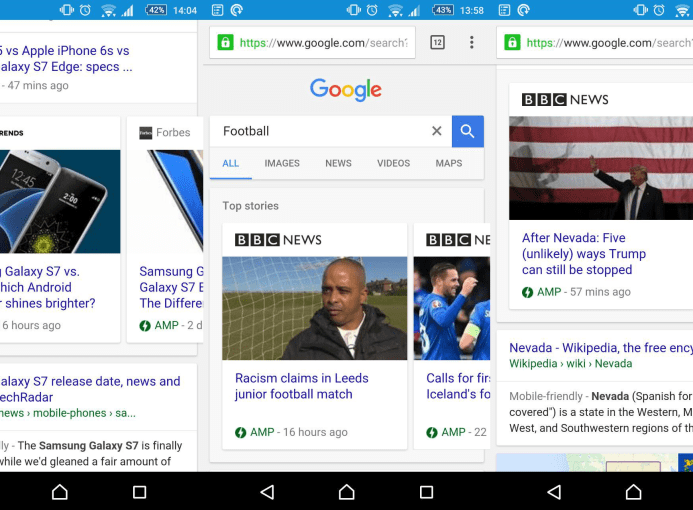This screenshot has height=510, width=693.
Task: Tap 42% battery indicator in left status bar
Action: pos(156,10)
